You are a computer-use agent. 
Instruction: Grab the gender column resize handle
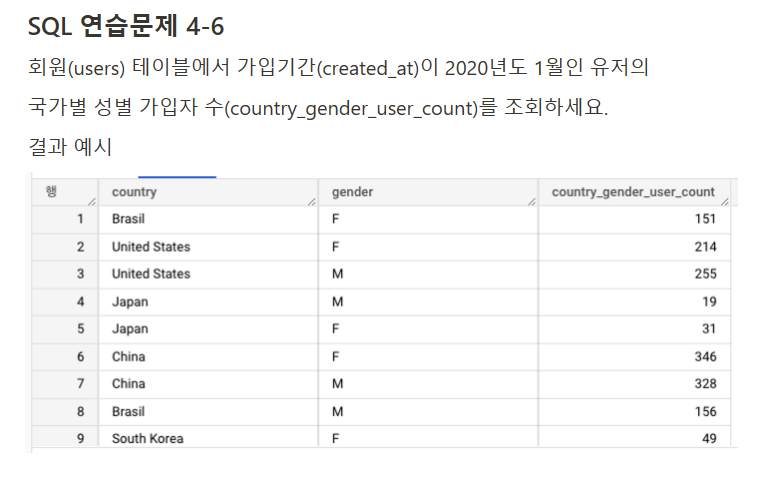(532, 202)
